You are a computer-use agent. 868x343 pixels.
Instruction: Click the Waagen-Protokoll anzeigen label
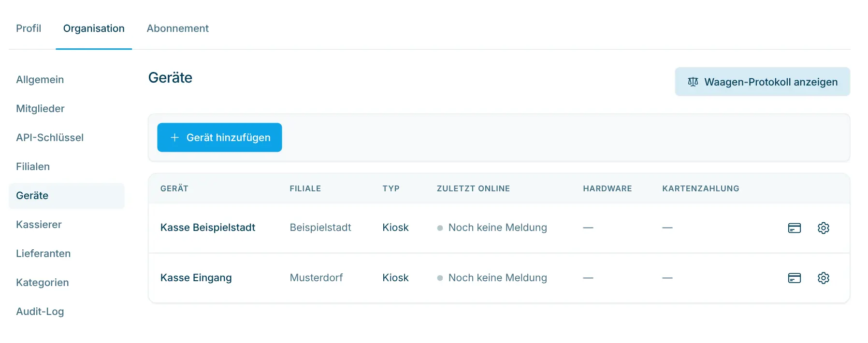coord(771,82)
